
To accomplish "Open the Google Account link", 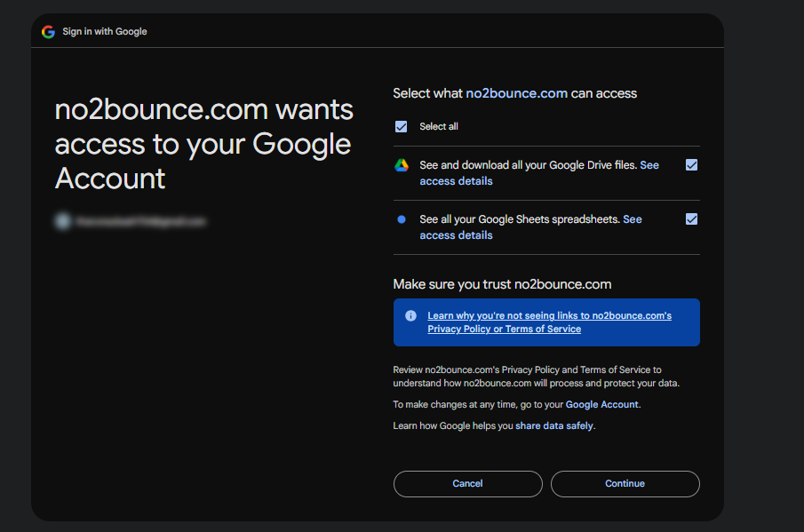I will (x=602, y=404).
